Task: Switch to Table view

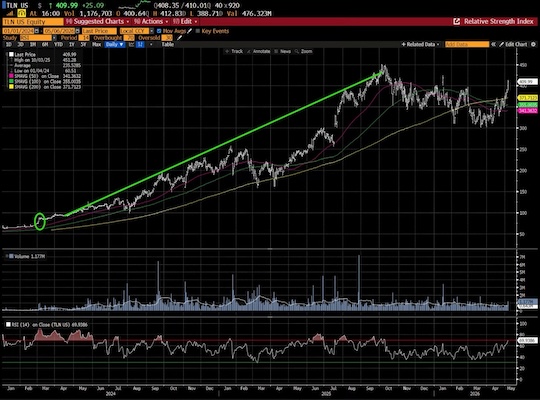Action: click(168, 44)
